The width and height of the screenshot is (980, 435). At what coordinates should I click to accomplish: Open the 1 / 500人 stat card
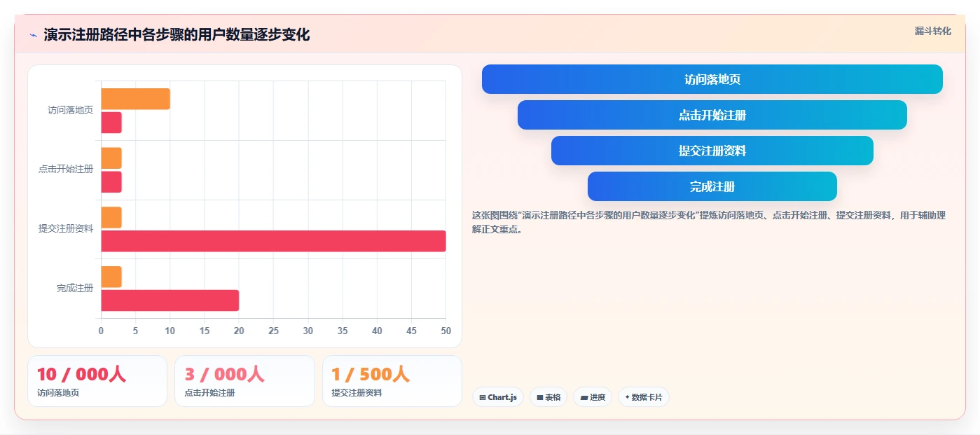click(x=392, y=381)
